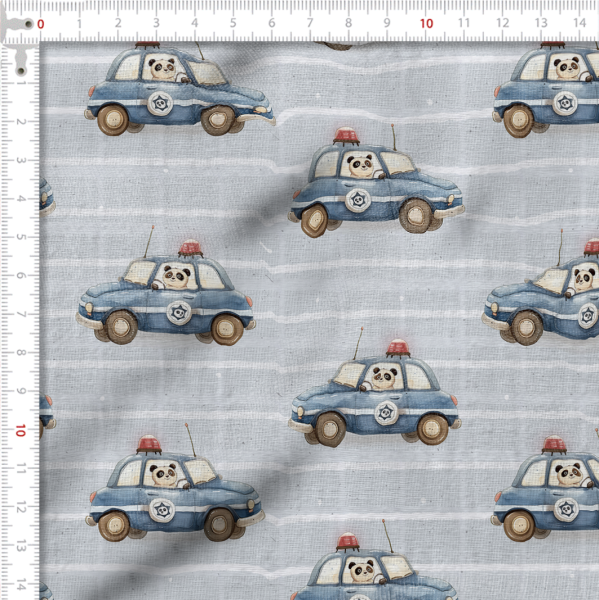Click number 3 on the horizontal ruler
599x600 pixels.
(156, 23)
